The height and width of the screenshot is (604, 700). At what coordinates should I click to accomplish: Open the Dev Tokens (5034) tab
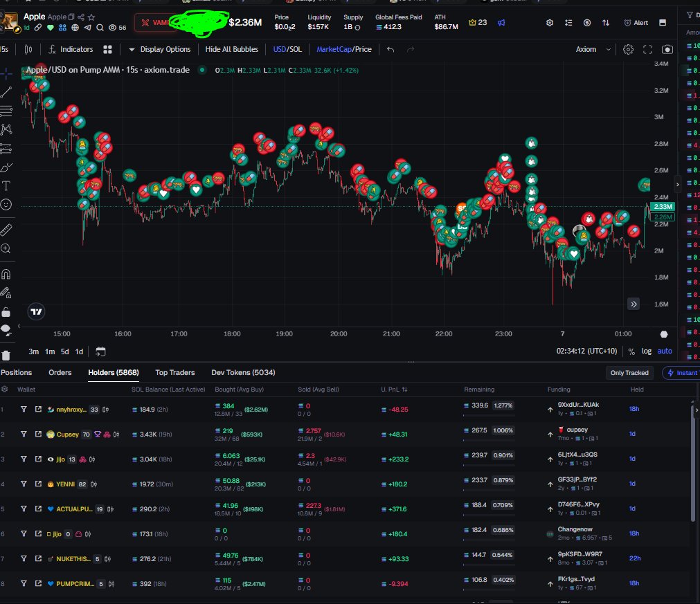243,372
